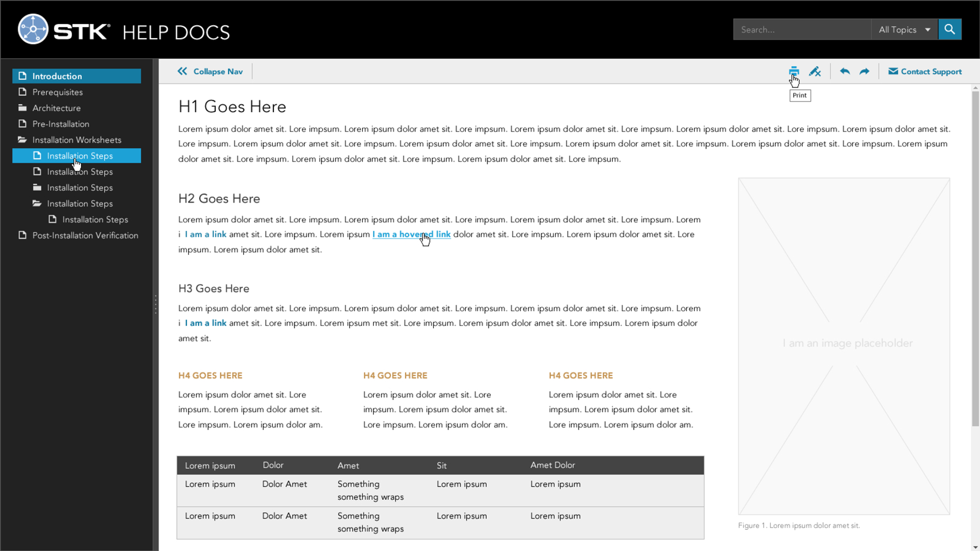The height and width of the screenshot is (551, 980).
Task: Click the Contact Support link
Action: [x=931, y=72]
